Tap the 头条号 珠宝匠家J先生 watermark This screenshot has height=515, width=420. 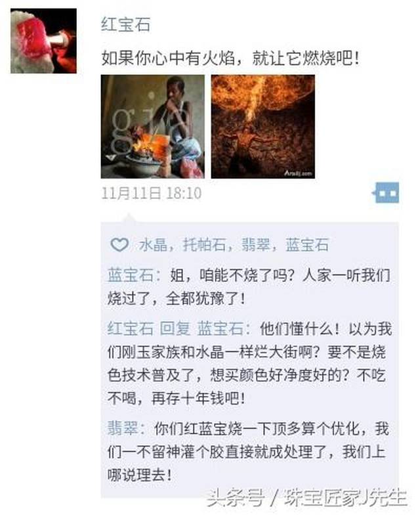(307, 498)
